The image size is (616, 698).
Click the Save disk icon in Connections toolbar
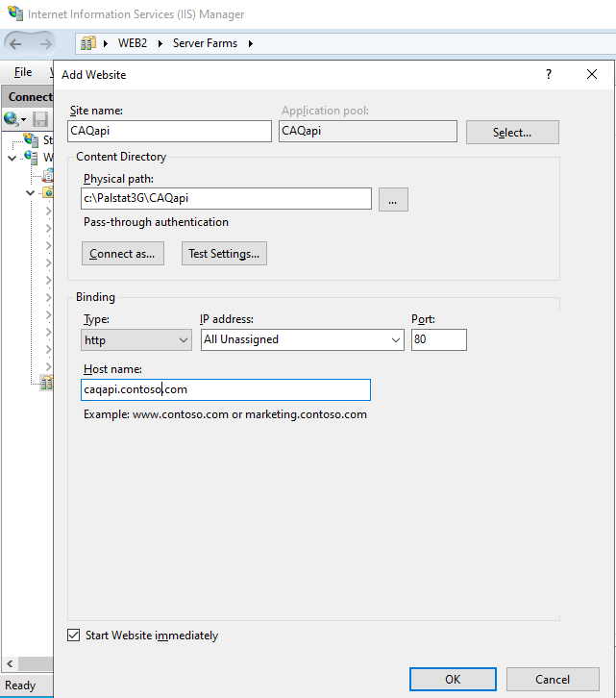tap(40, 119)
